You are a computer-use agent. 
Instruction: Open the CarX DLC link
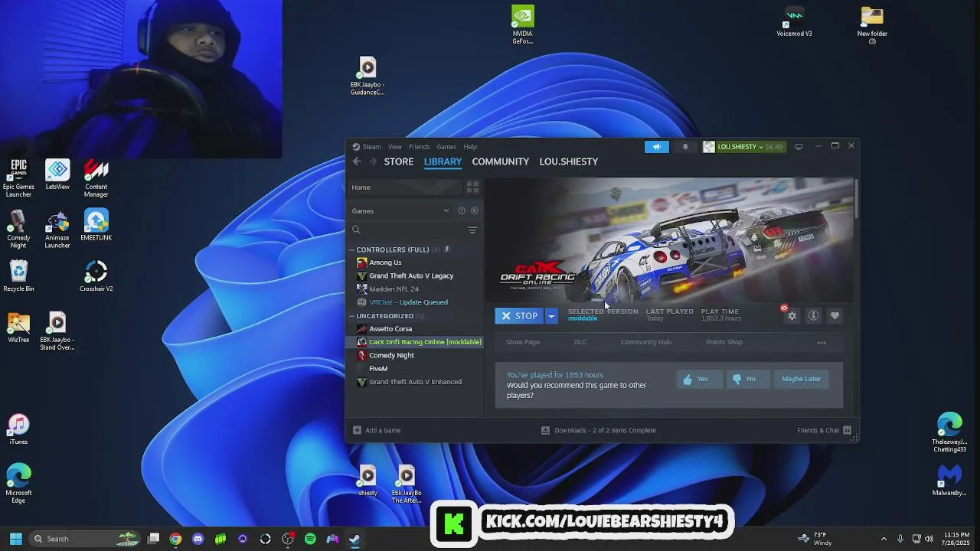[580, 342]
